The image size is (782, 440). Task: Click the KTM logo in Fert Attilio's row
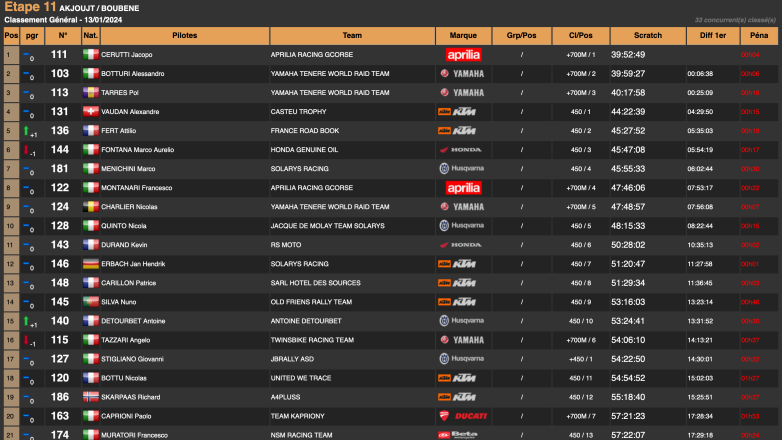(x=457, y=131)
